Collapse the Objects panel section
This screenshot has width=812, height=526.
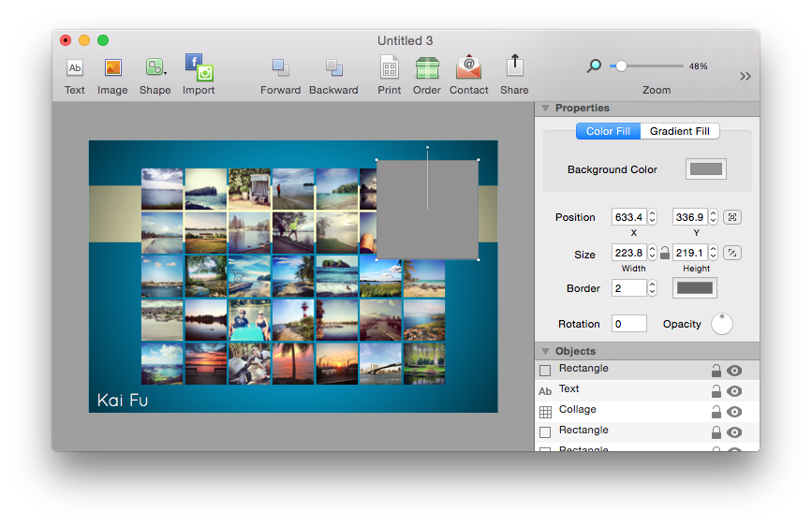(545, 351)
